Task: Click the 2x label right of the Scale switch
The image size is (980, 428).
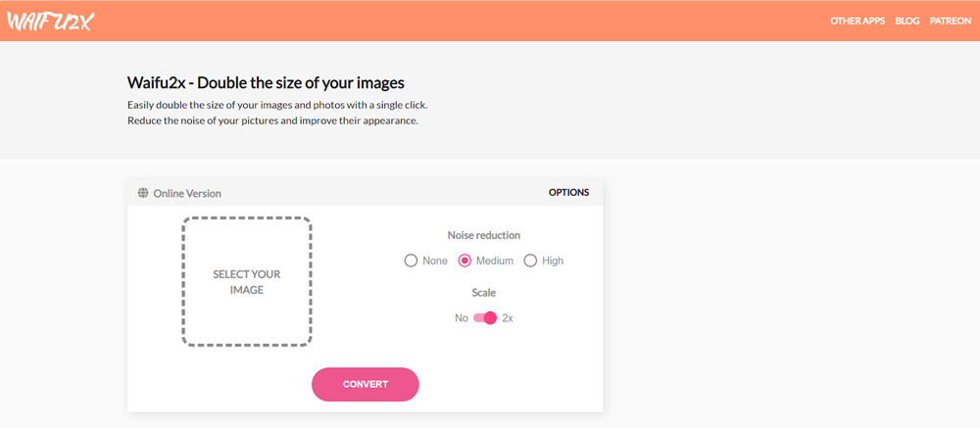Action: point(508,317)
